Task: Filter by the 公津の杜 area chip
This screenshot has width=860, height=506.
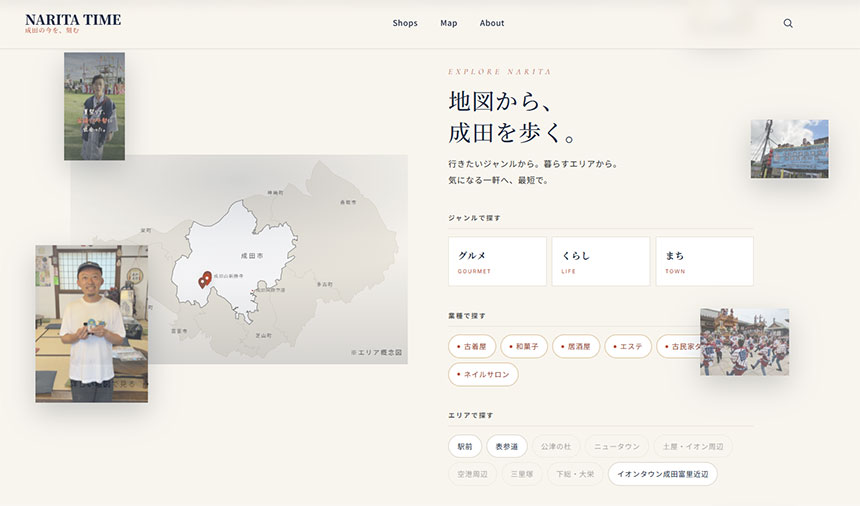Action: [556, 446]
